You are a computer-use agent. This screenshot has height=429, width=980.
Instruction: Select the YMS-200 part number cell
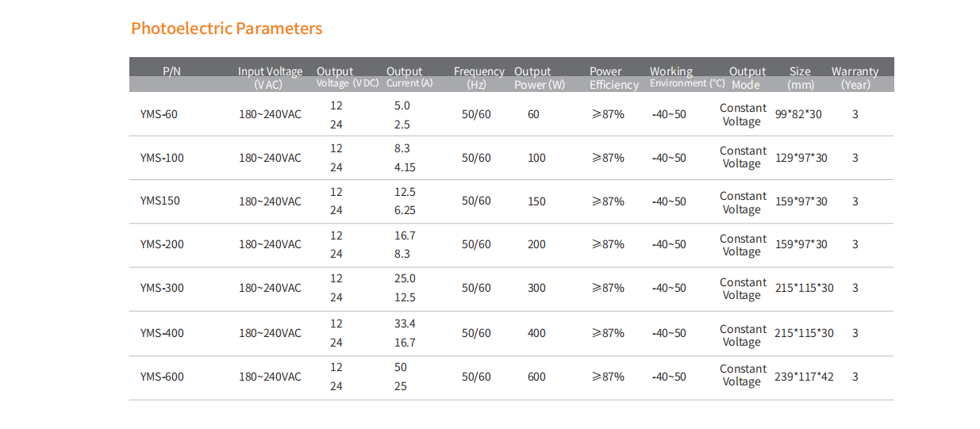pyautogui.click(x=162, y=244)
